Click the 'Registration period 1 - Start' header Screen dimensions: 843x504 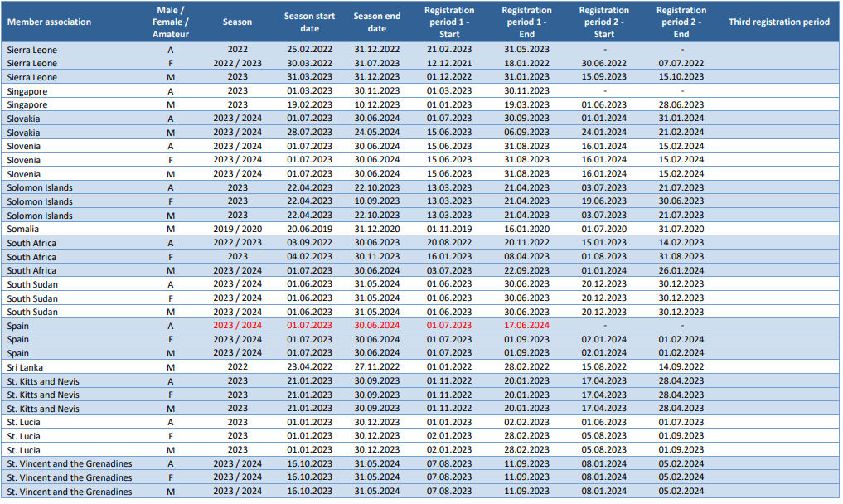[449, 22]
